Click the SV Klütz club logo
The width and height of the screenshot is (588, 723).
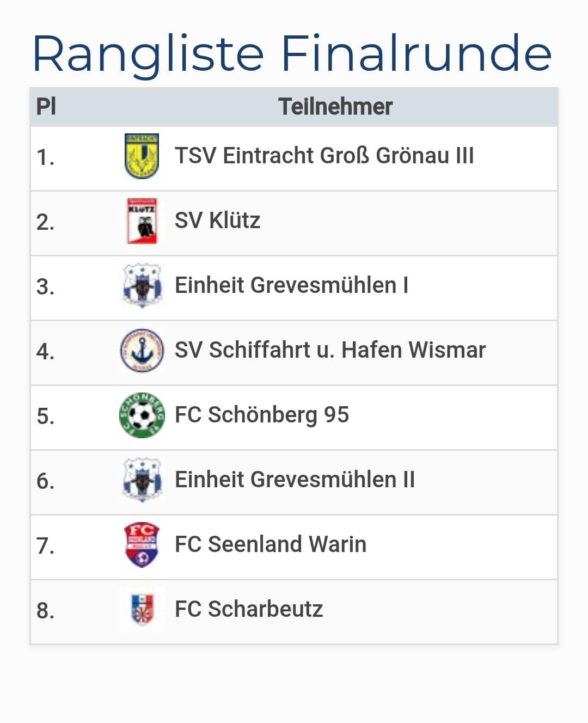[142, 221]
